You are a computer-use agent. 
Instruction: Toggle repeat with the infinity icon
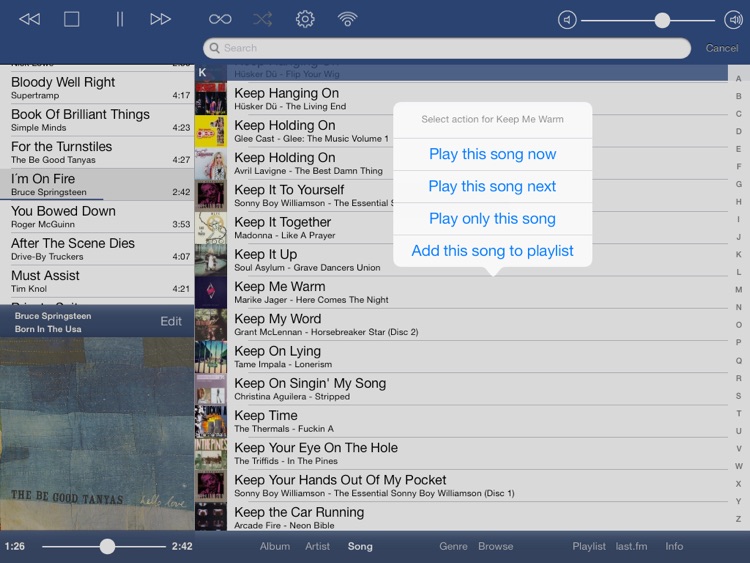coord(220,19)
